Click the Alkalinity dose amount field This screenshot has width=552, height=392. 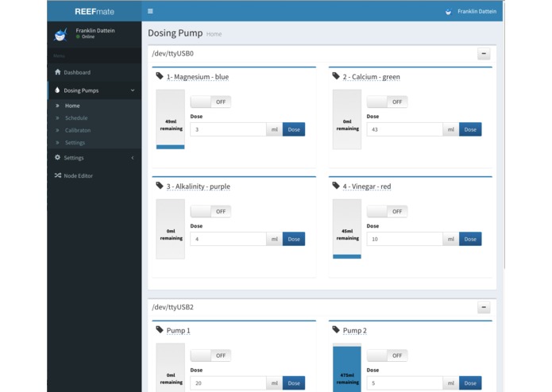point(228,239)
